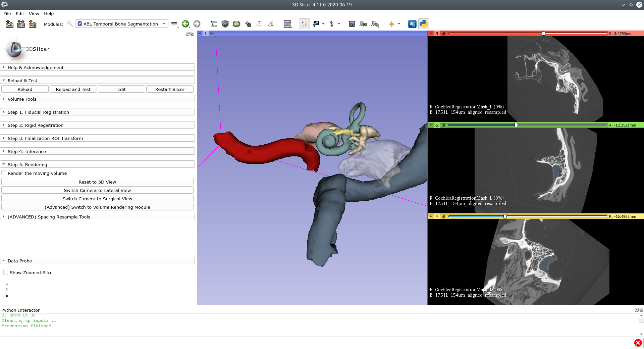Click the Restart Slicer button
This screenshot has width=644, height=349.
170,89
